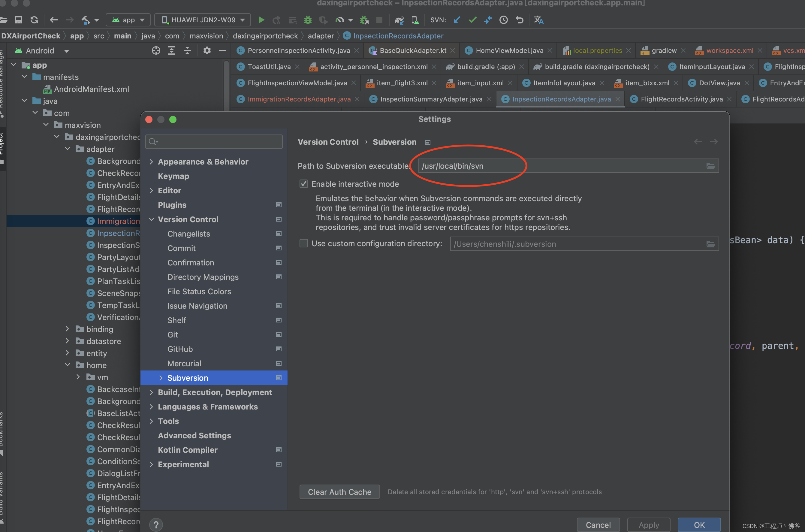
Task: Click Collapse All icon in project panel
Action: 187,50
